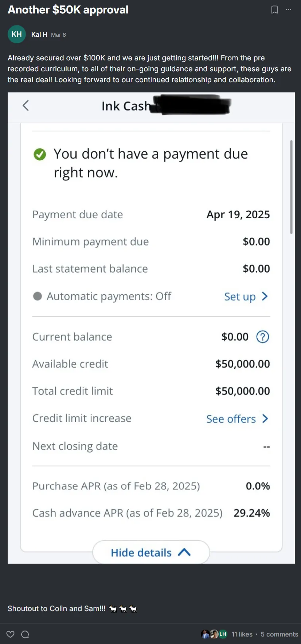The height and width of the screenshot is (644, 301).
Task: View the 11 likes list
Action: click(x=242, y=634)
